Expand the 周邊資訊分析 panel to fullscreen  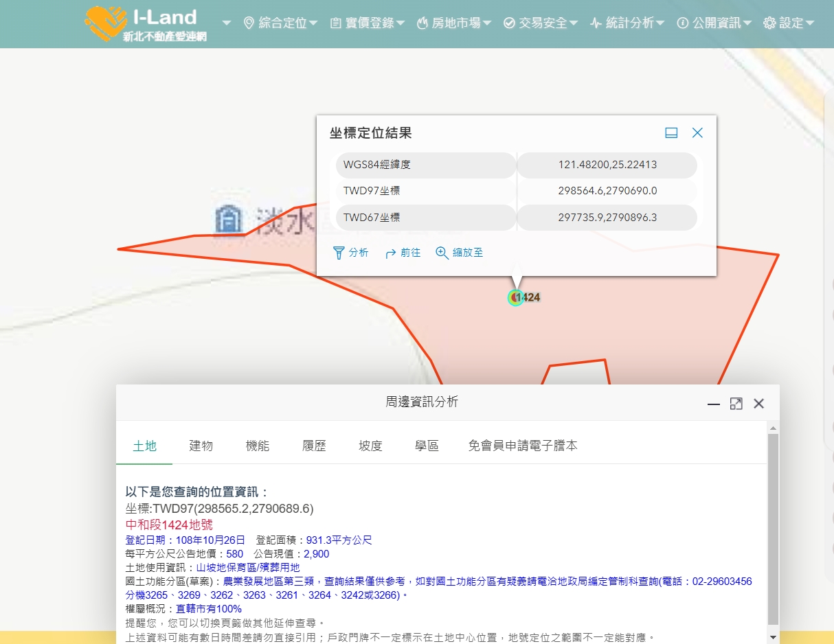736,404
